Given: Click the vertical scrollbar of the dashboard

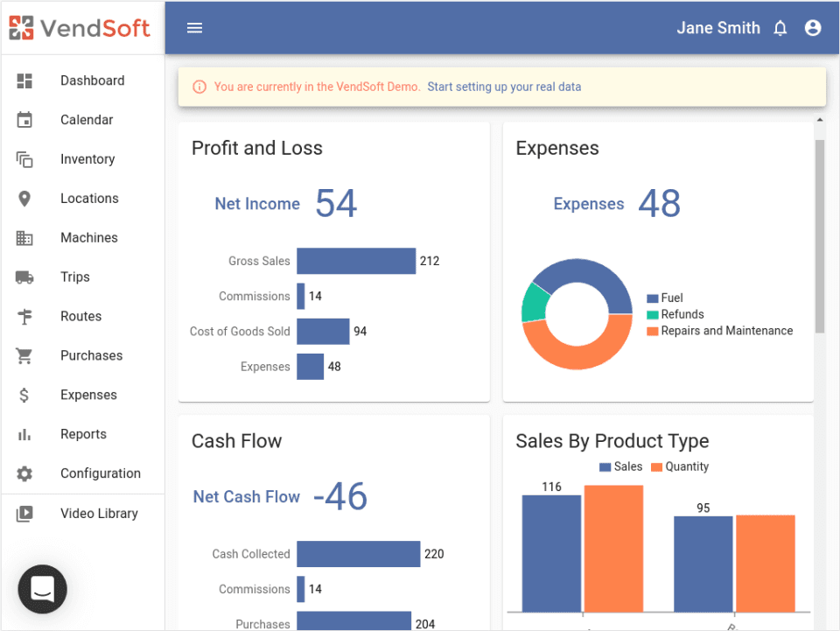Looking at the screenshot, I should coord(820,236).
